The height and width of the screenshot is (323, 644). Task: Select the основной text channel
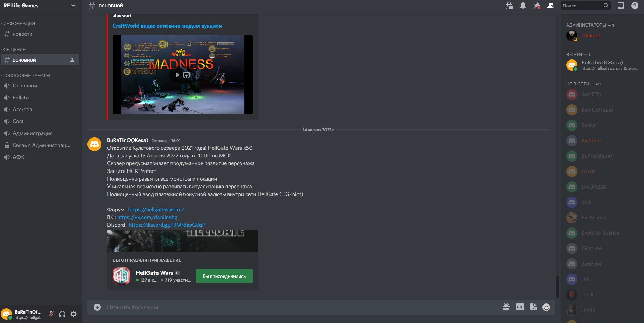tap(40, 60)
